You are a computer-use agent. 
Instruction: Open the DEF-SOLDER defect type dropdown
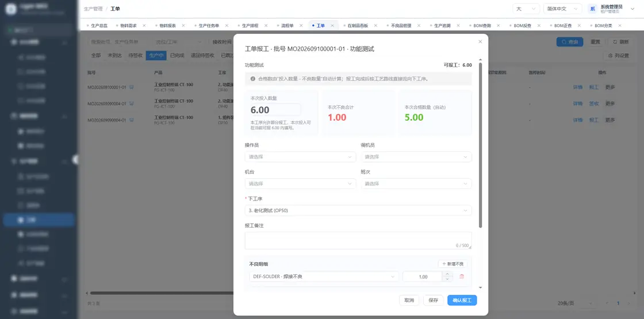324,276
